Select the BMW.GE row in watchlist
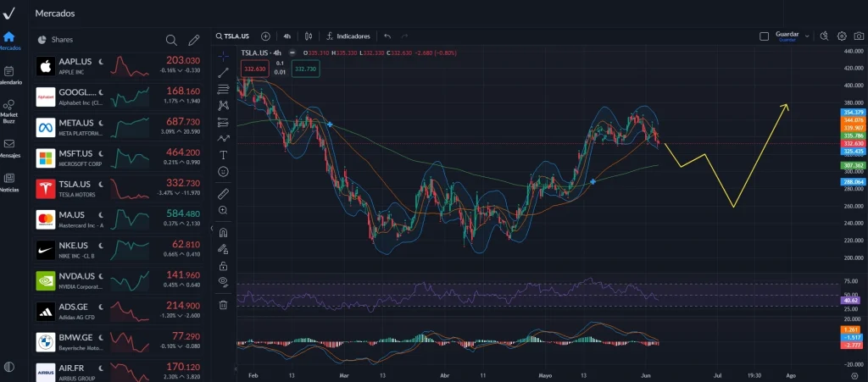The image size is (868, 382). click(119, 342)
